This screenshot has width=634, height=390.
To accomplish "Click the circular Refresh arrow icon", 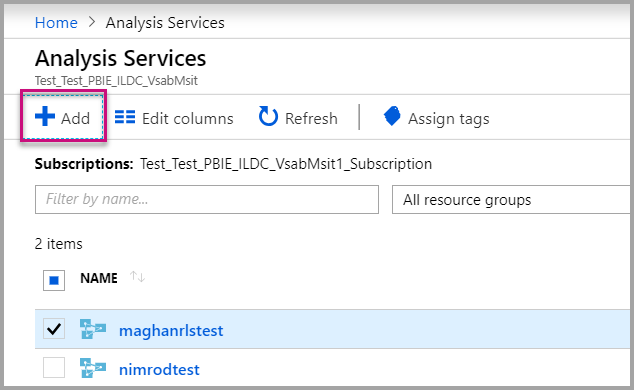I will (x=268, y=116).
